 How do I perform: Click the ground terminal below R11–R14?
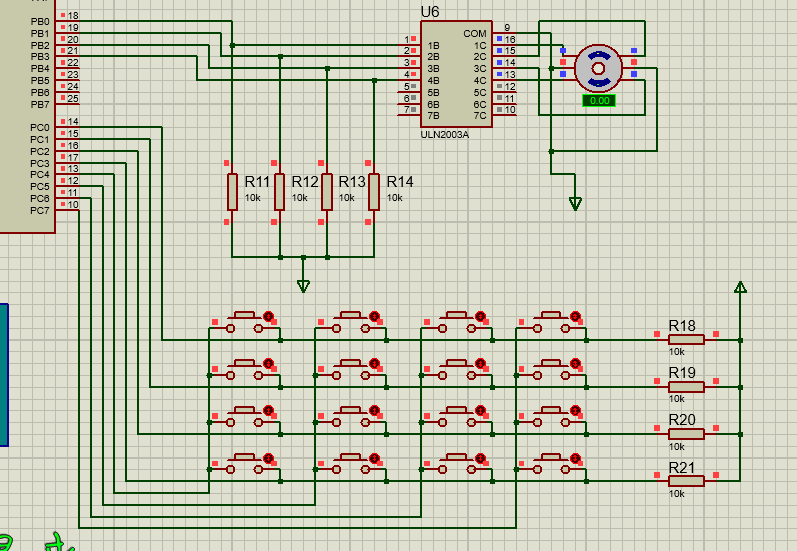coord(303,286)
